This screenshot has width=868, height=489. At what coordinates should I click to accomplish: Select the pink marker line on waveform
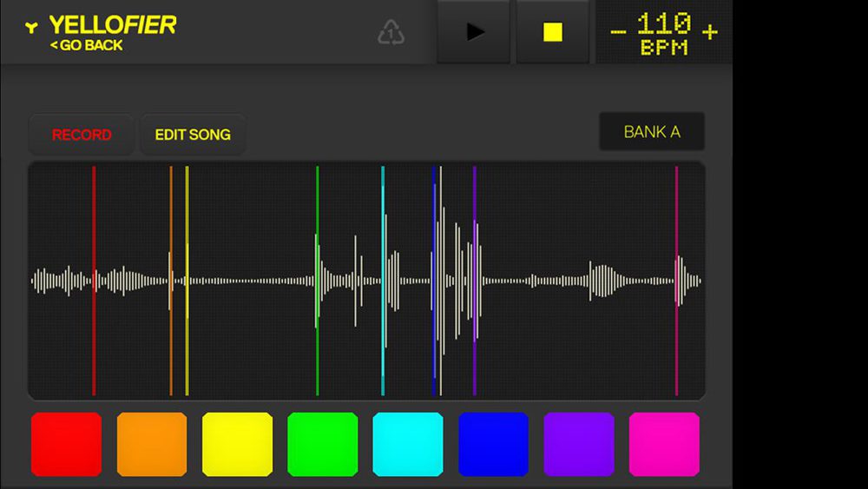pos(676,281)
